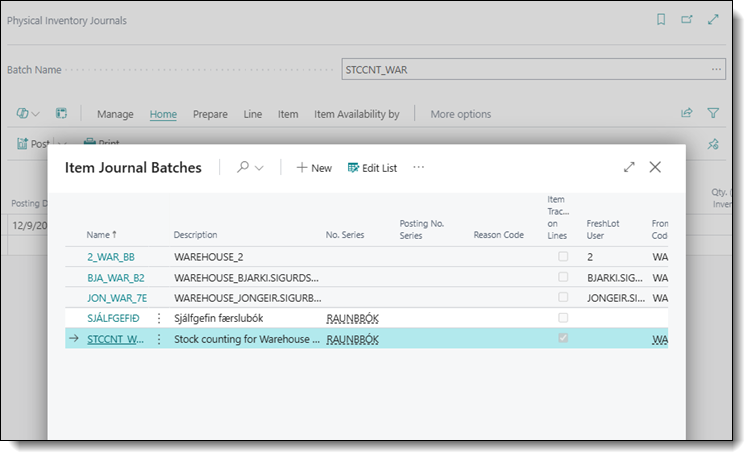Click the Posting No. Series column header
Screen dimensions: 753x461
coord(422,229)
